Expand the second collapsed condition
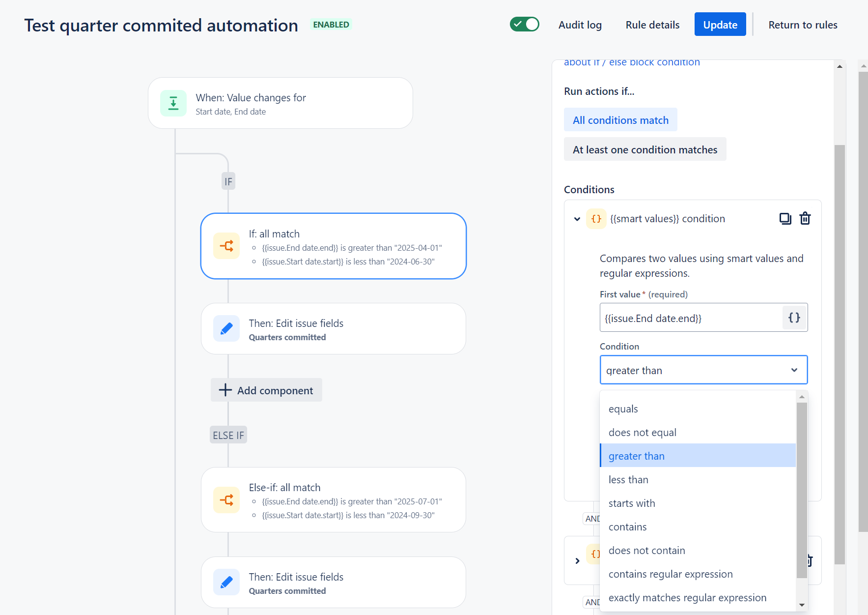 [576, 560]
